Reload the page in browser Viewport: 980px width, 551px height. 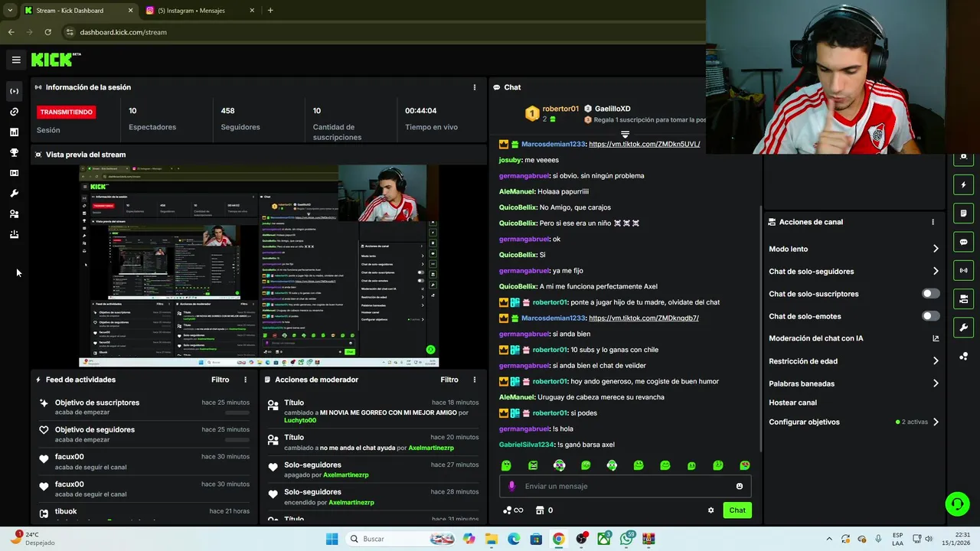click(x=47, y=32)
